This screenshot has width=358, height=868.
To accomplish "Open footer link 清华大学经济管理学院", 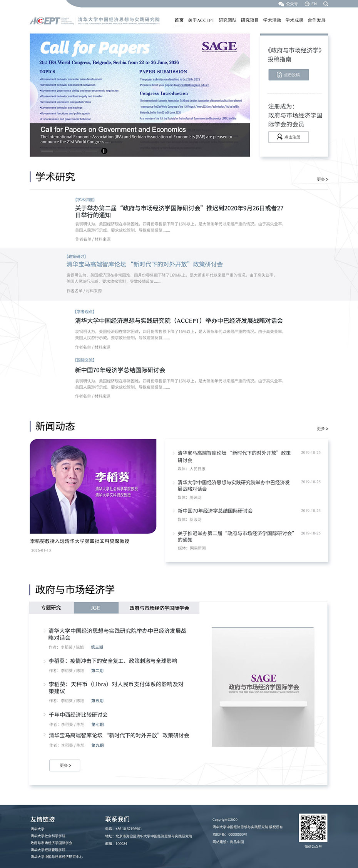I will 48,850.
